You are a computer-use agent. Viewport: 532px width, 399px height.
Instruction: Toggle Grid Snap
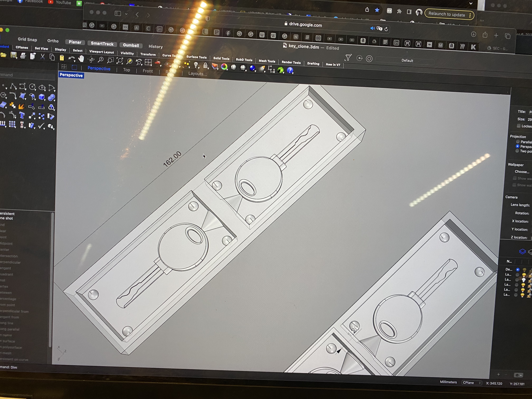coord(27,39)
